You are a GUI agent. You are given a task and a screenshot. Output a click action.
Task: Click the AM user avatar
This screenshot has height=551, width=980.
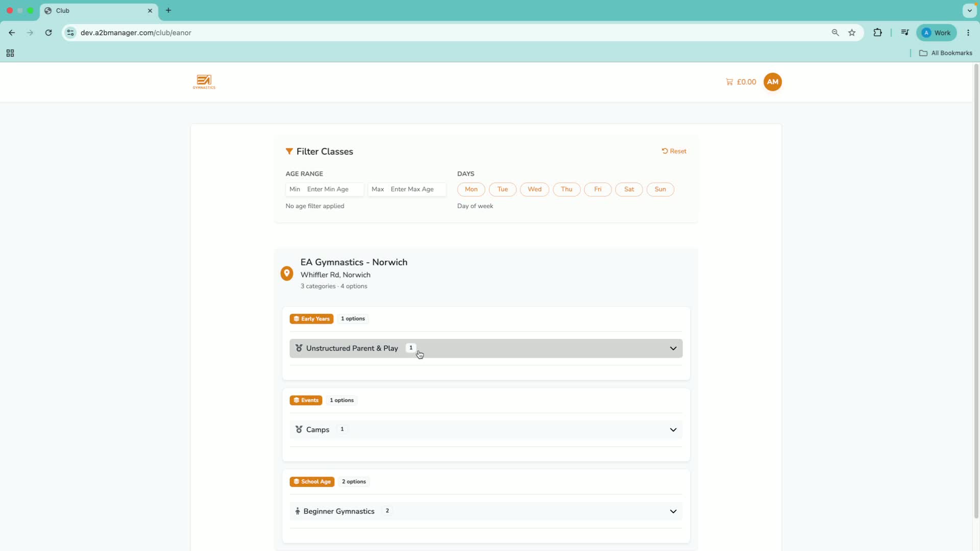pos(772,82)
